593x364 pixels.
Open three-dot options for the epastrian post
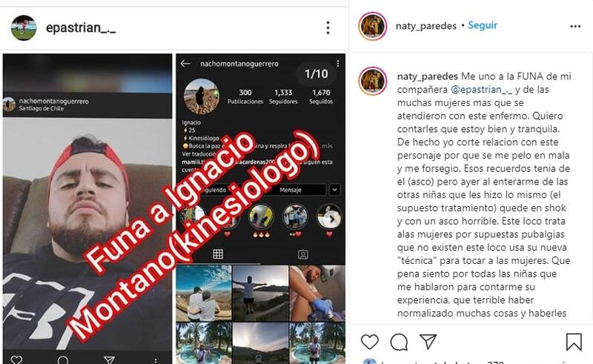[x=328, y=27]
